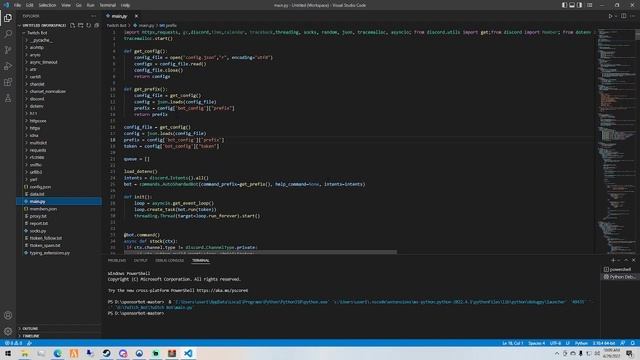Switch to the Debug Console tab
Image resolution: width=640 pixels, height=360 pixels.
click(170, 260)
